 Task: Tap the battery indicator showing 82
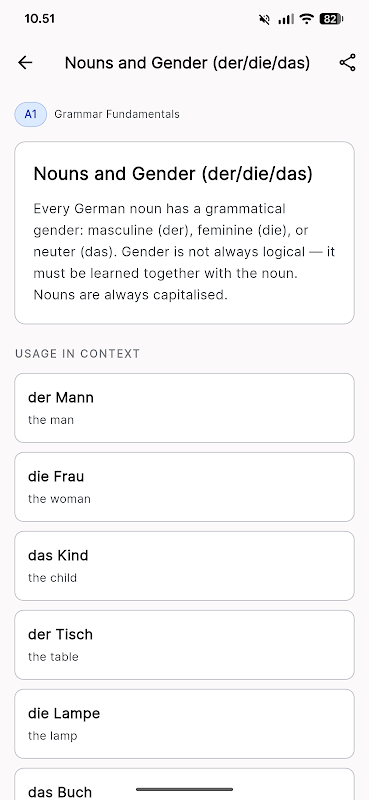click(331, 19)
